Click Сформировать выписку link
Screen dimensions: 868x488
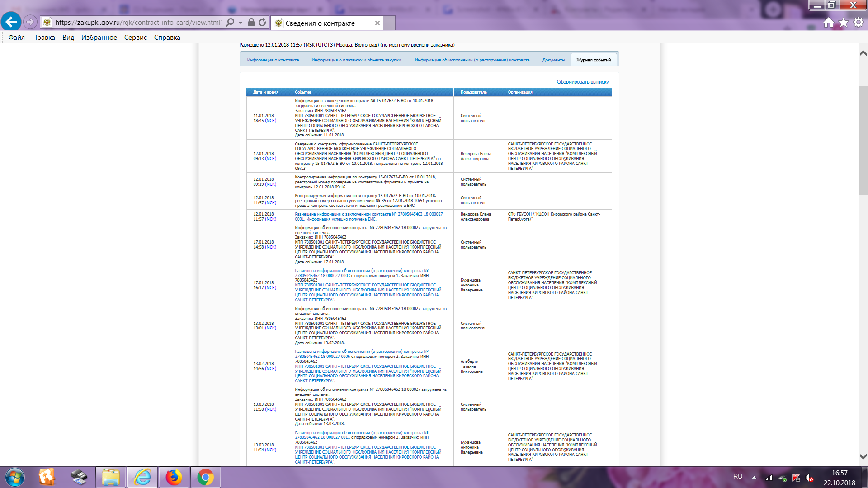583,82
